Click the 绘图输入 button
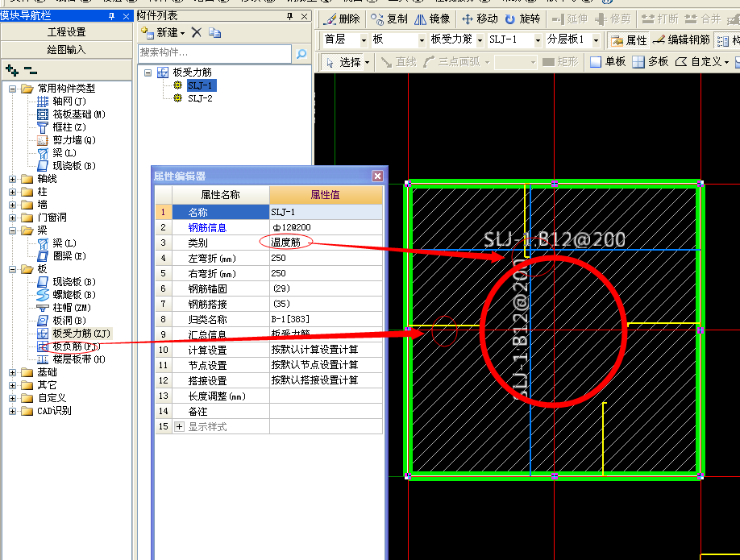The height and width of the screenshot is (560, 740). point(67,49)
